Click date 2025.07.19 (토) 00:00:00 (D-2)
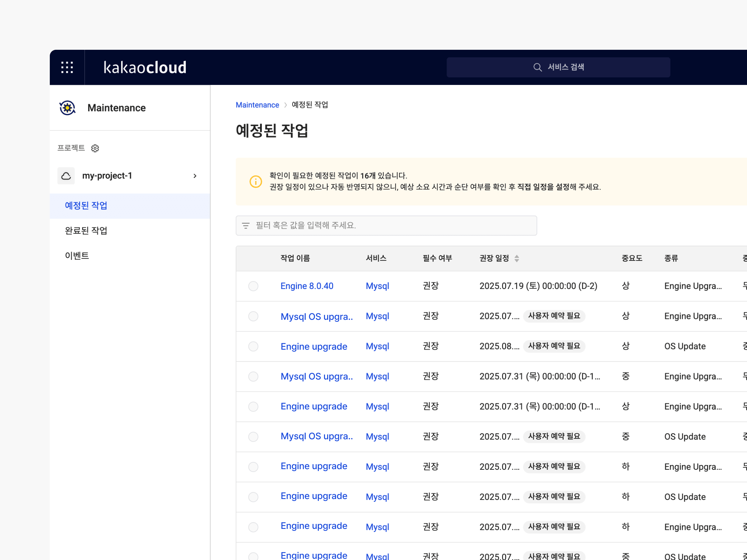747x560 pixels. coord(538,286)
